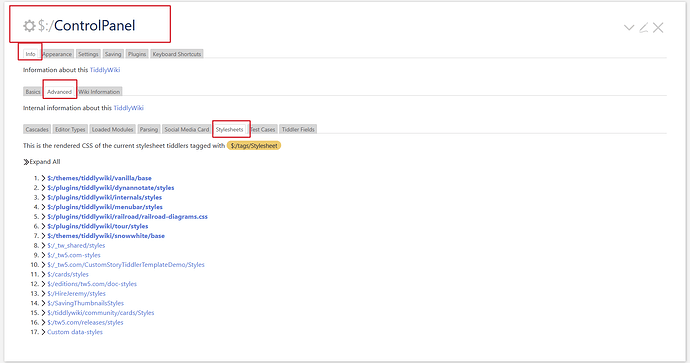Open $:/tiddlywiki/community/cards/Styles link
690x363 pixels.
point(101,313)
